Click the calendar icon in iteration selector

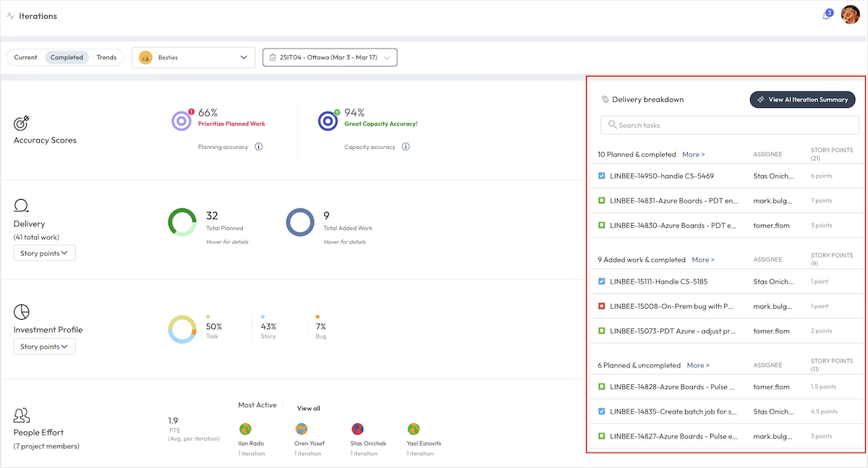click(272, 57)
